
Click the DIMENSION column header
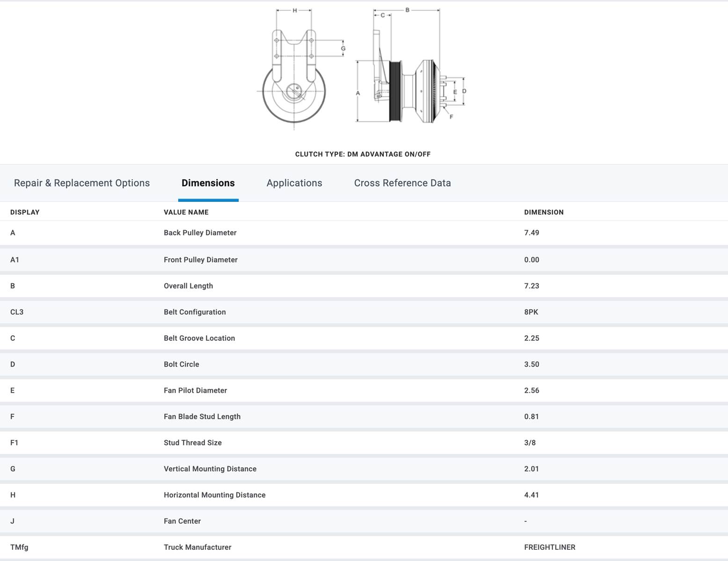pos(544,212)
